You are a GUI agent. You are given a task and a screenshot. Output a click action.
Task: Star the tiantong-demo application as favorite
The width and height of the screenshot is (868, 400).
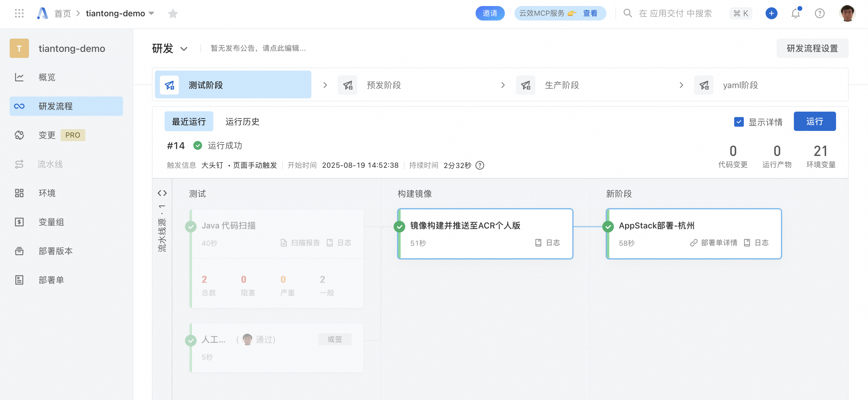click(x=173, y=14)
